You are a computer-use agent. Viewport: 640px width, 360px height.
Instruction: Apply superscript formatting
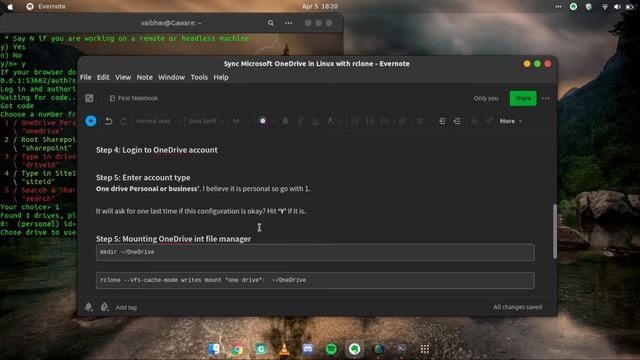[489, 121]
